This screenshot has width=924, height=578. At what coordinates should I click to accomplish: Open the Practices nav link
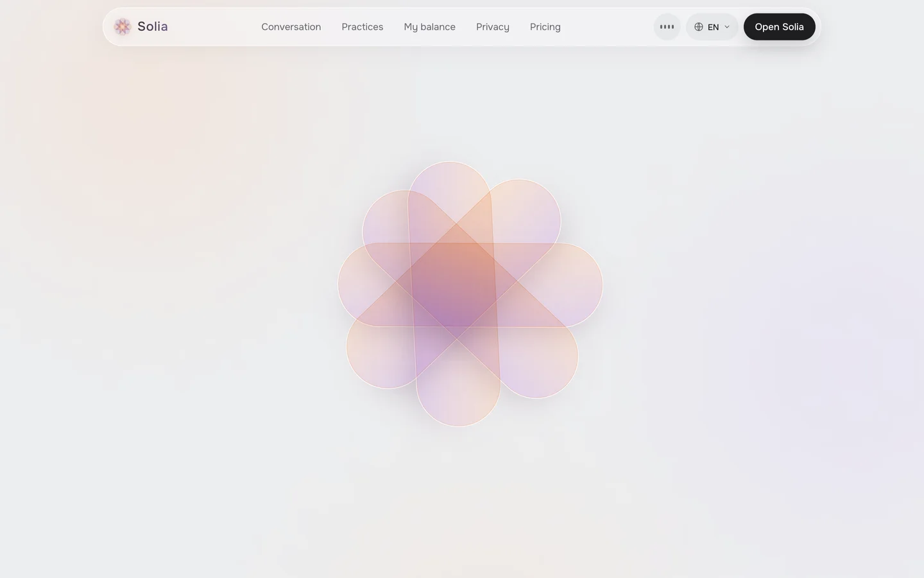pos(363,27)
